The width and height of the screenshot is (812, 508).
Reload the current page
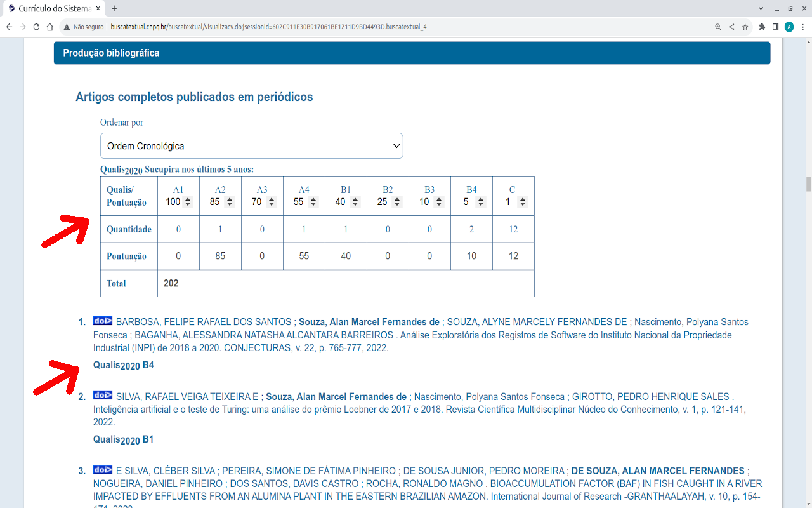pos(36,27)
